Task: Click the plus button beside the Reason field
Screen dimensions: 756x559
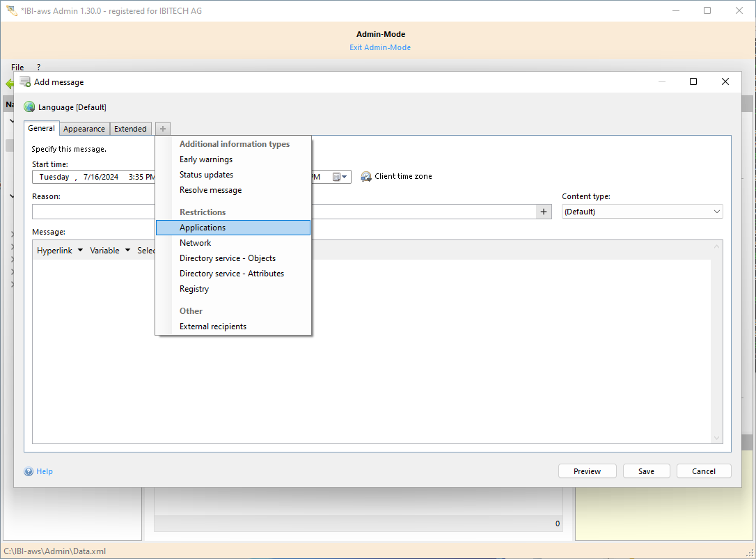Action: click(544, 212)
